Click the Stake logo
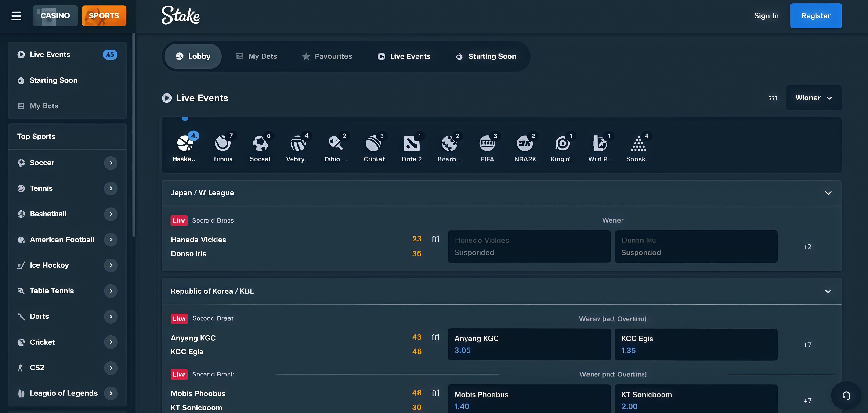Screen dimensions: 868x413 tap(181, 15)
